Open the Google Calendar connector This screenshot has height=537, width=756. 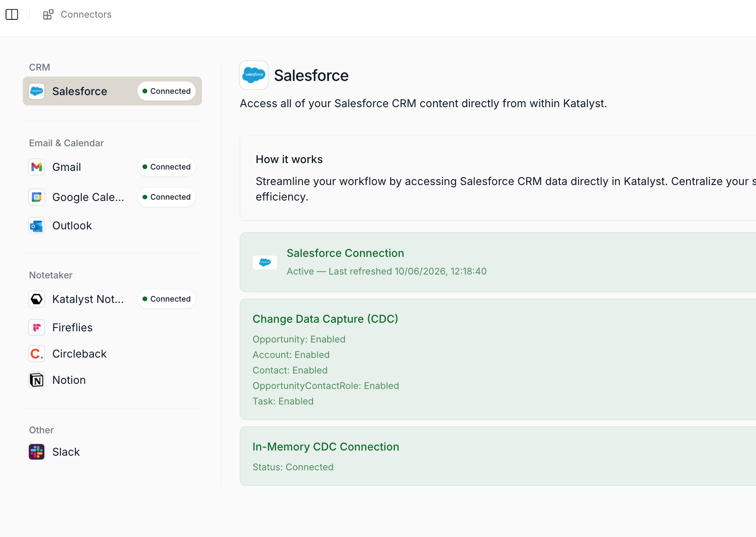point(112,197)
